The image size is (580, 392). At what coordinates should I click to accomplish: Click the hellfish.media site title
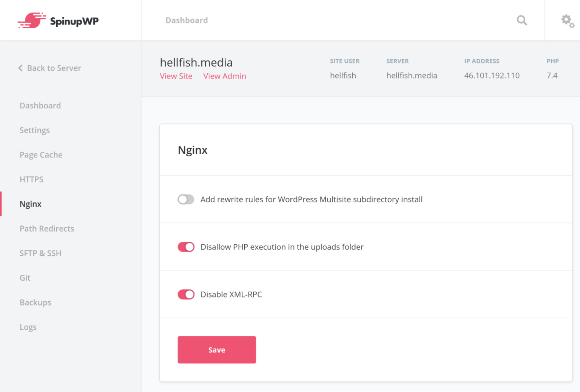196,62
